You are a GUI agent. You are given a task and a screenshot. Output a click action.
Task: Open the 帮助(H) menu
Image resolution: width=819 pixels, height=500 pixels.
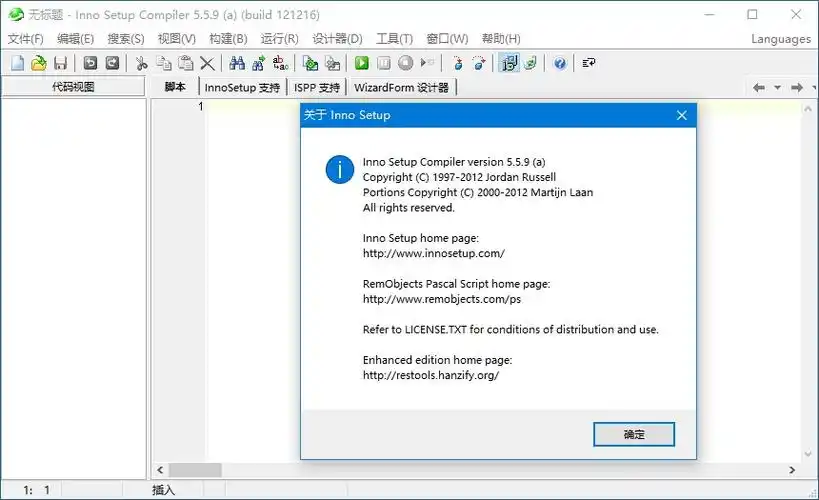(501, 39)
